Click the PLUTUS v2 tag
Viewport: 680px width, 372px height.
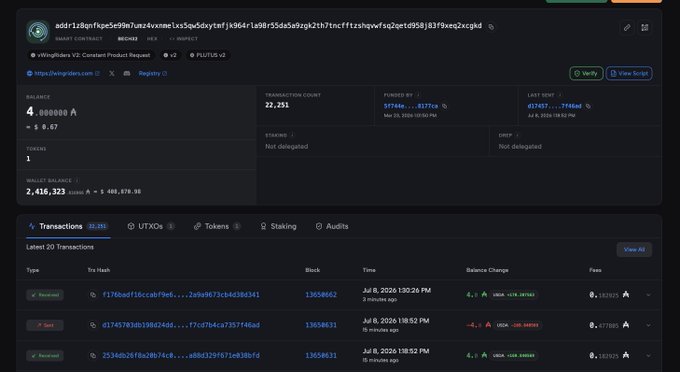(x=208, y=55)
